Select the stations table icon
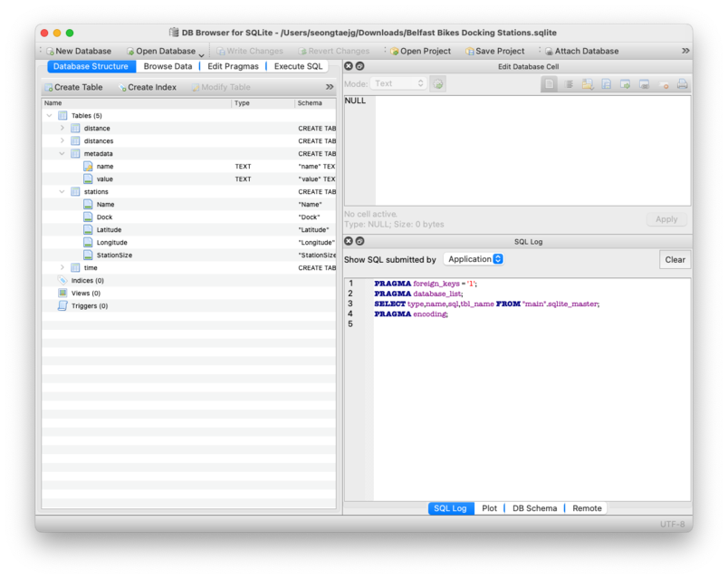The height and width of the screenshot is (579, 728). [75, 191]
